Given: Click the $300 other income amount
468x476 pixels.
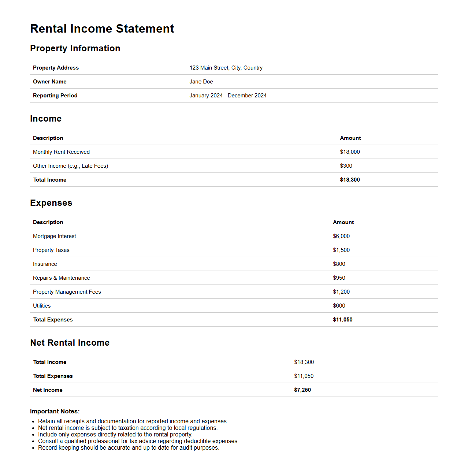Looking at the screenshot, I should (346, 166).
